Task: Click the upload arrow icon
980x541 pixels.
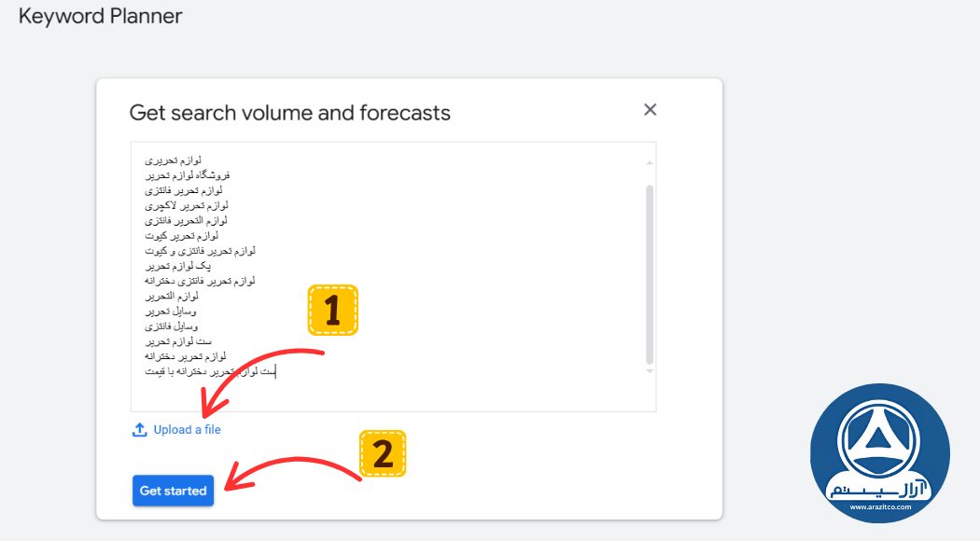Action: point(140,430)
